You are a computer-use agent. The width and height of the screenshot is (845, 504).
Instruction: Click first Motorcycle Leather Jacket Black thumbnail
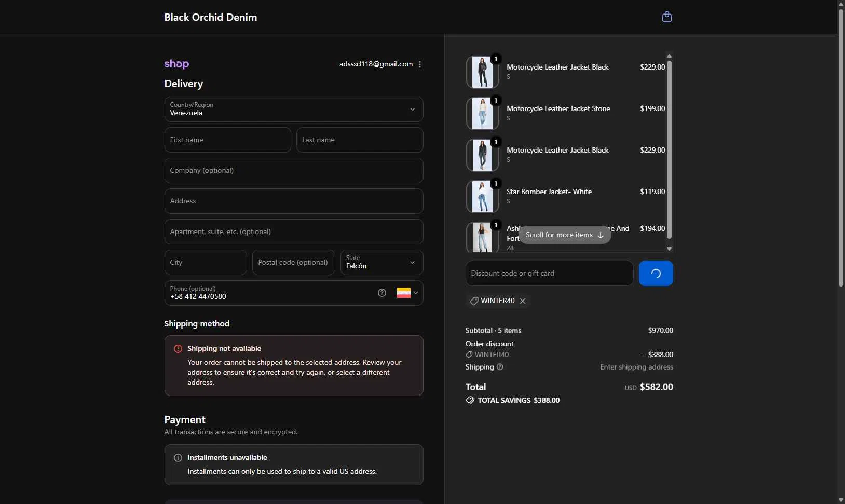(483, 72)
